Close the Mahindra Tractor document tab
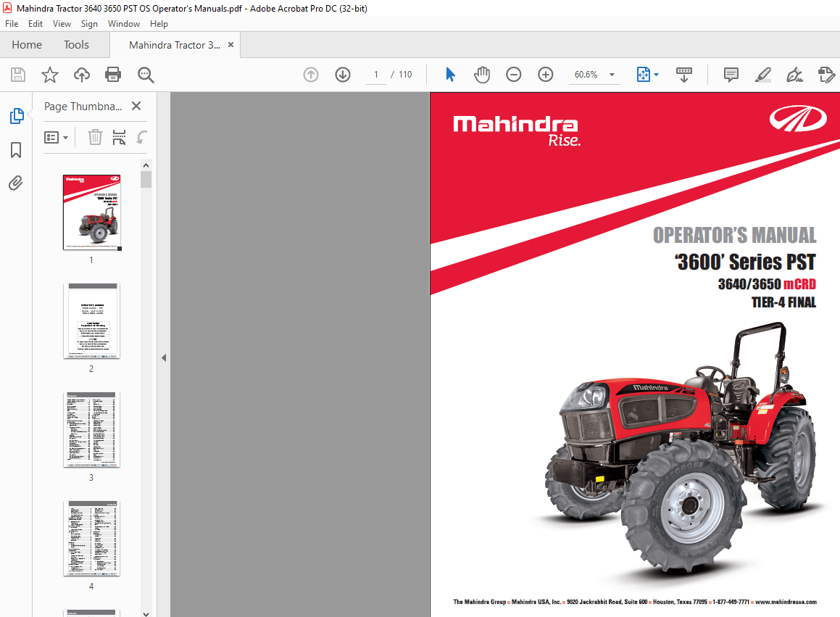Viewport: 840px width, 617px height. (231, 45)
